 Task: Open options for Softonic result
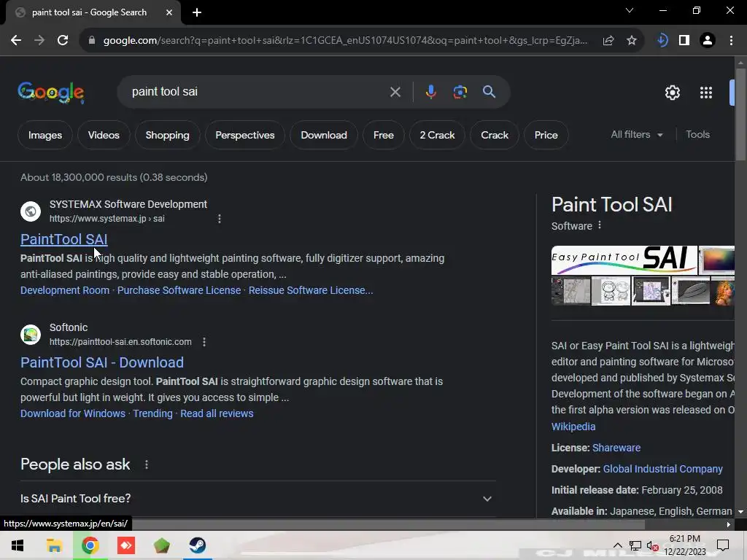pyautogui.click(x=204, y=342)
